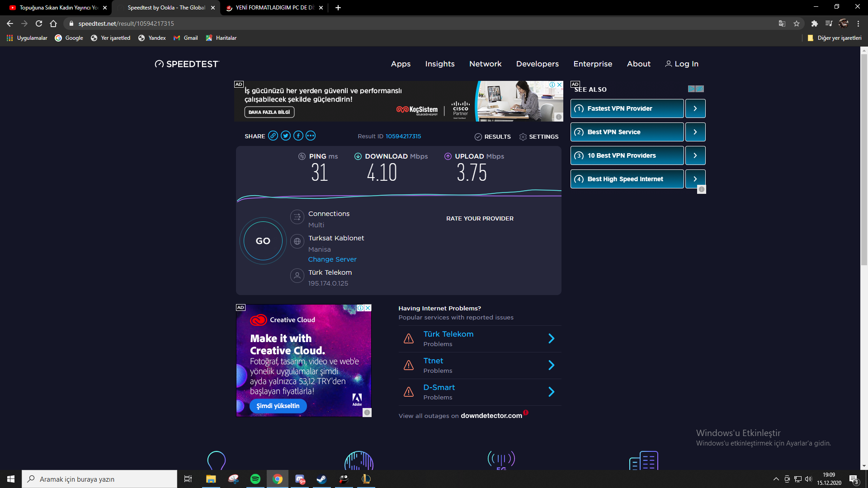Translate this page icon
The height and width of the screenshot is (488, 868).
coord(782,23)
